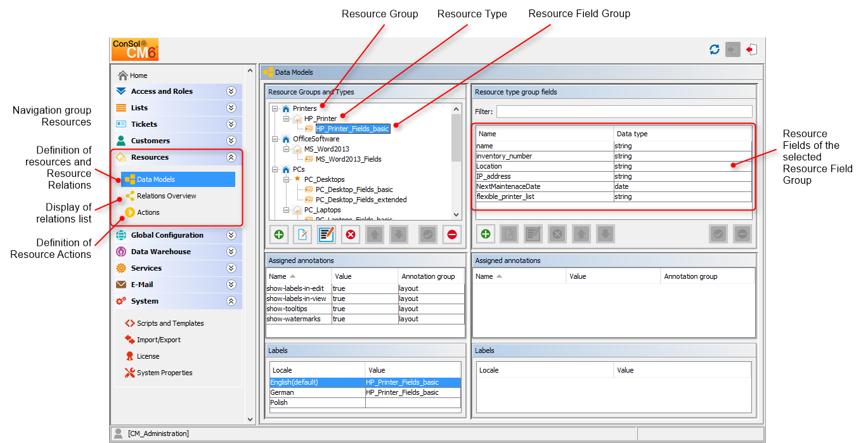Viewport: 868px width, 443px height.
Task: Select PC_Desktop_Fields_extended in the resource tree
Action: (x=361, y=200)
